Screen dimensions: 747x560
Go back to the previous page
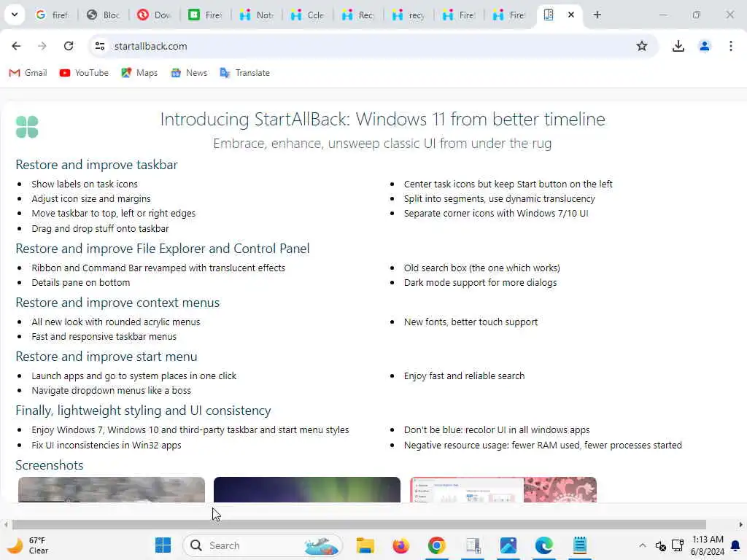[16, 46]
